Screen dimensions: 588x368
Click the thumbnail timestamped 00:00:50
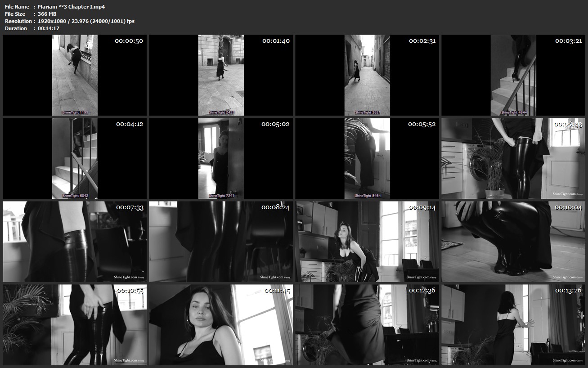tap(75, 75)
